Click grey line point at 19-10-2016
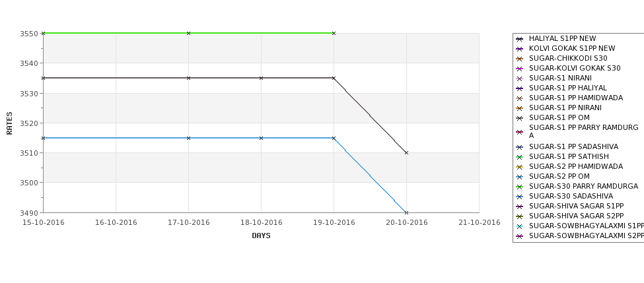 click(334, 78)
